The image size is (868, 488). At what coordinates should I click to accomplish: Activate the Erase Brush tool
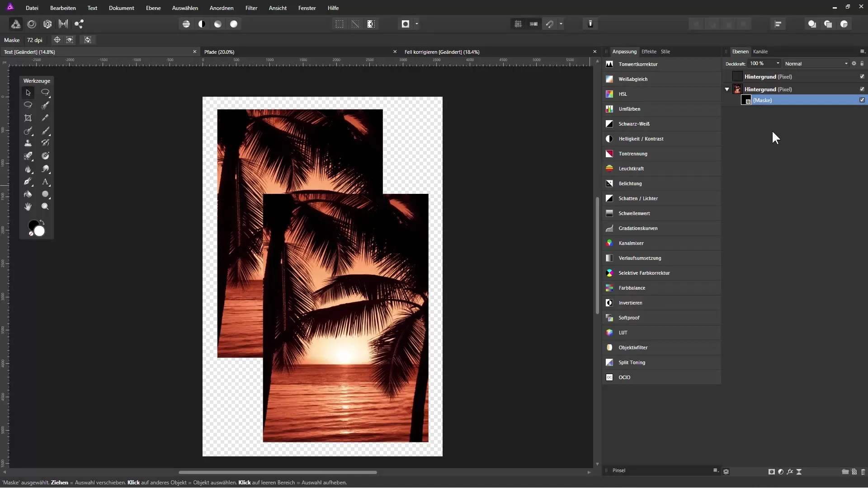(x=28, y=156)
